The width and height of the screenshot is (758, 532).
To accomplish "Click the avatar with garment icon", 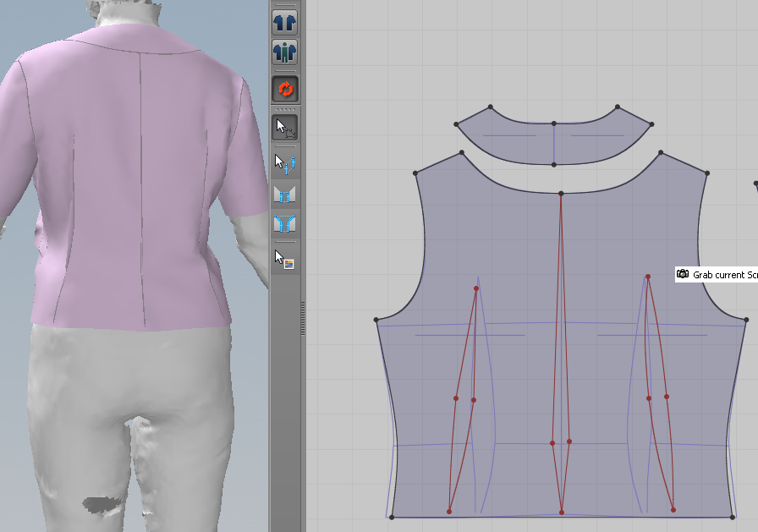I will [284, 52].
